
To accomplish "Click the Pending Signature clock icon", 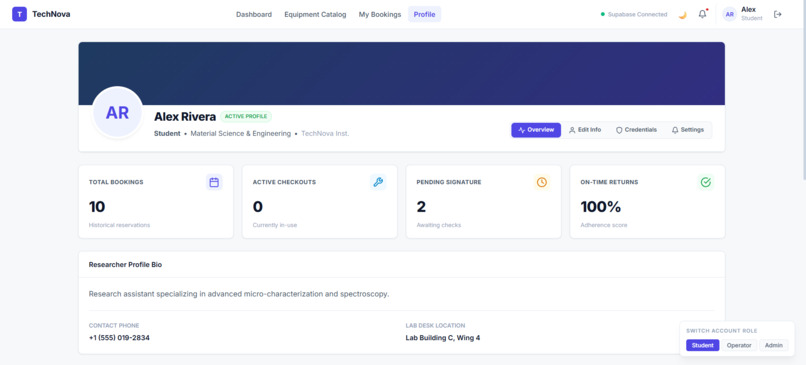I will click(542, 182).
